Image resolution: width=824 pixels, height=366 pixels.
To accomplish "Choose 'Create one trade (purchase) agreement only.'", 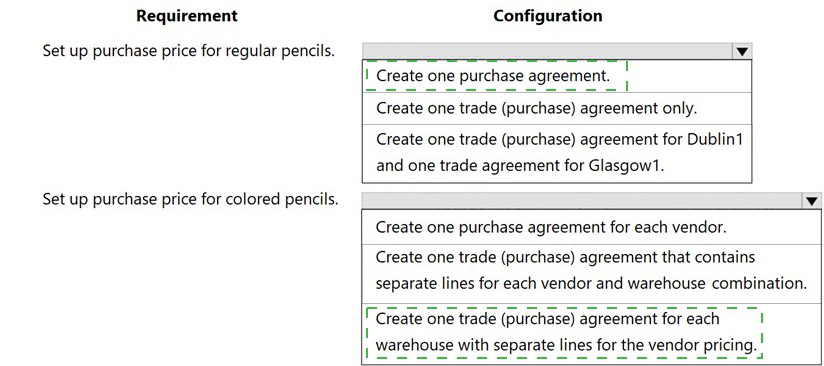I will (557, 108).
